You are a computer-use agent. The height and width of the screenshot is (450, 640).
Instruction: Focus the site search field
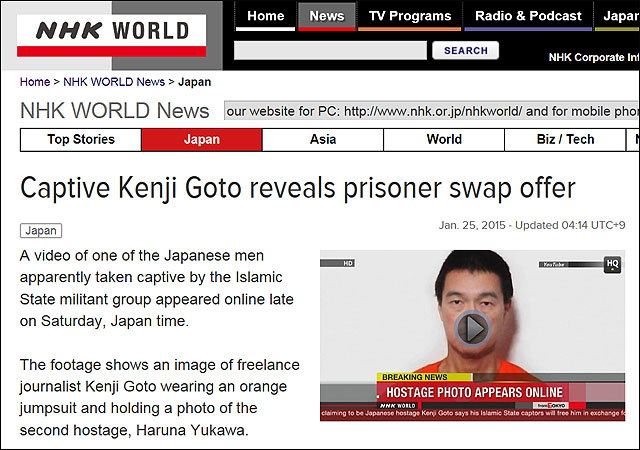pyautogui.click(x=330, y=50)
